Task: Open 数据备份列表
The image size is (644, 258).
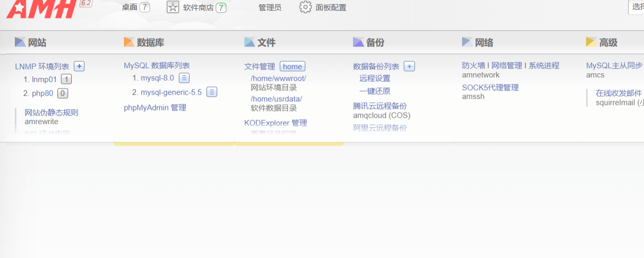Action: click(x=376, y=67)
